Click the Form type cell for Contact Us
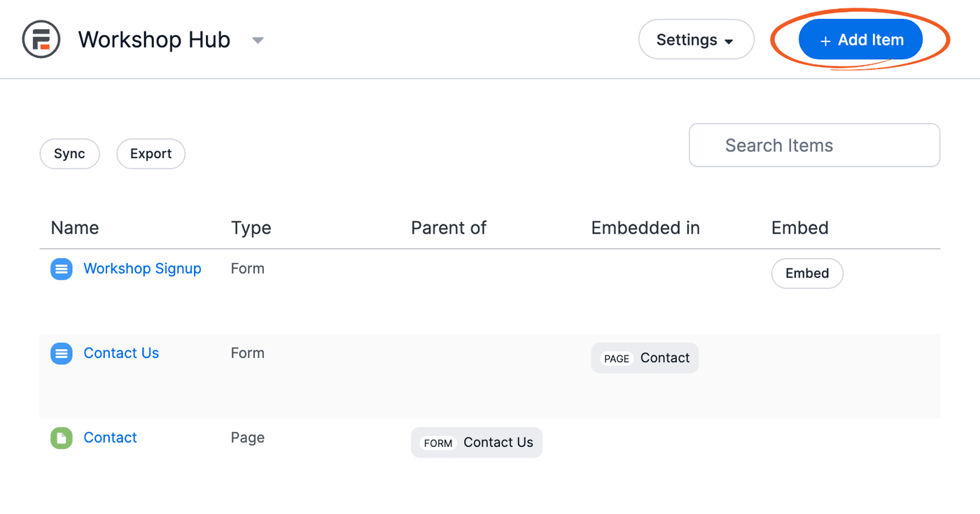The width and height of the screenshot is (980, 514). pyautogui.click(x=248, y=353)
